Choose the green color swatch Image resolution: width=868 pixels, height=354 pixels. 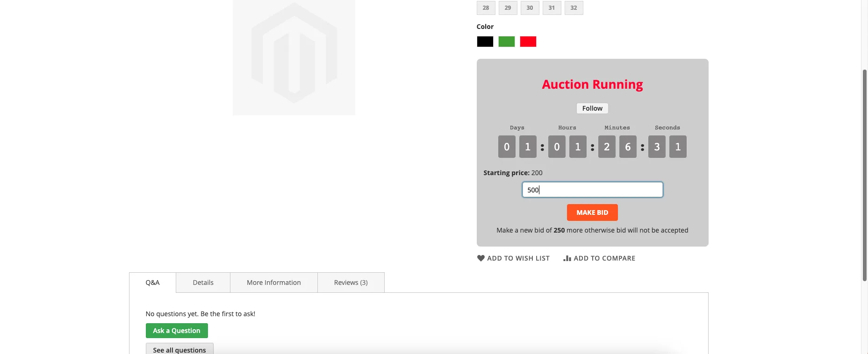(x=507, y=42)
